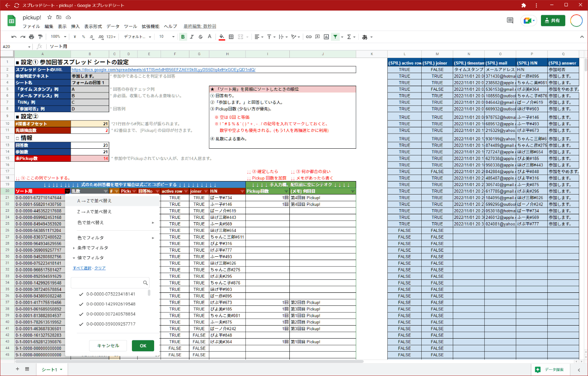Show the all sheets list
Viewport: 588px width, 376px height.
[27, 369]
